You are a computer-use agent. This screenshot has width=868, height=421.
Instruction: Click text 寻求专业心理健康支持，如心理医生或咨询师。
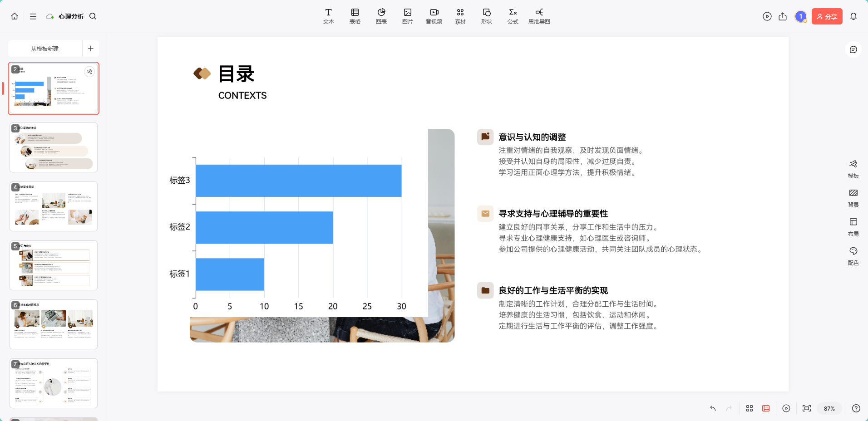click(576, 238)
